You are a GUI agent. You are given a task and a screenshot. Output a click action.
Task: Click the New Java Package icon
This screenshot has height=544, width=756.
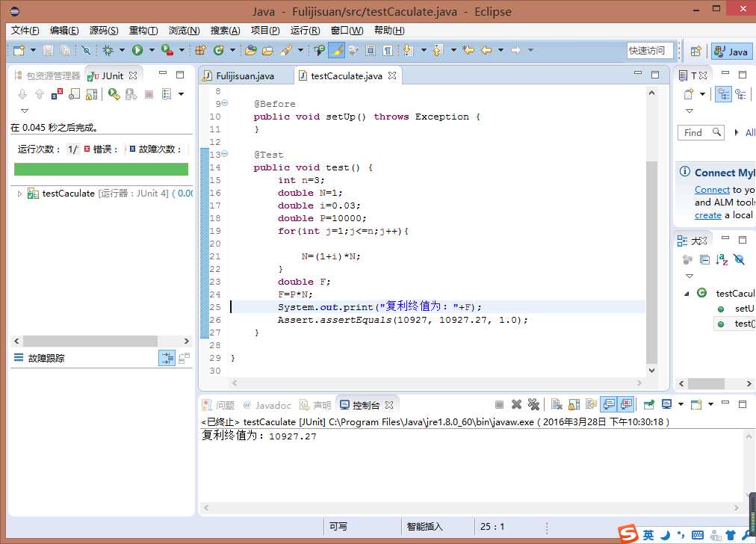[200, 50]
